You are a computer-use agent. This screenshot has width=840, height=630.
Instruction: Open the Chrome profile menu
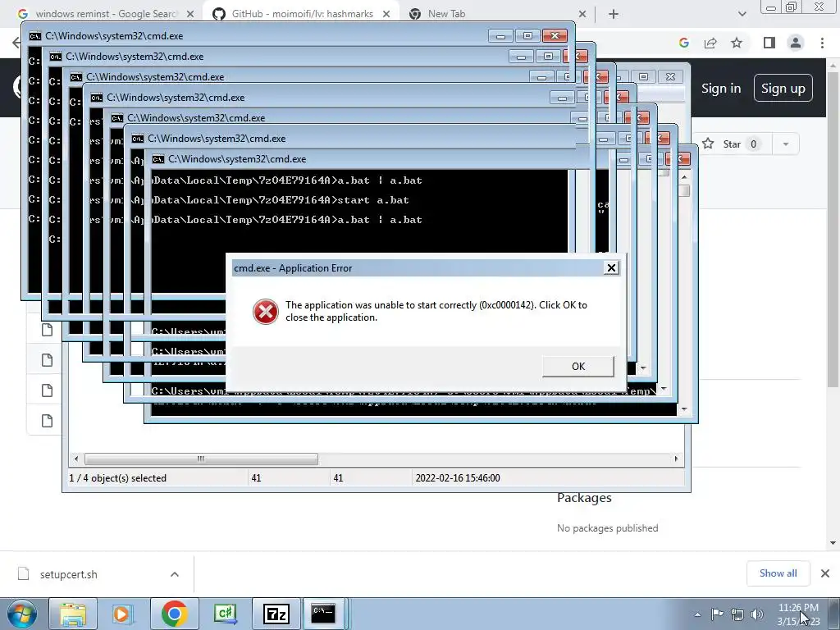[796, 43]
